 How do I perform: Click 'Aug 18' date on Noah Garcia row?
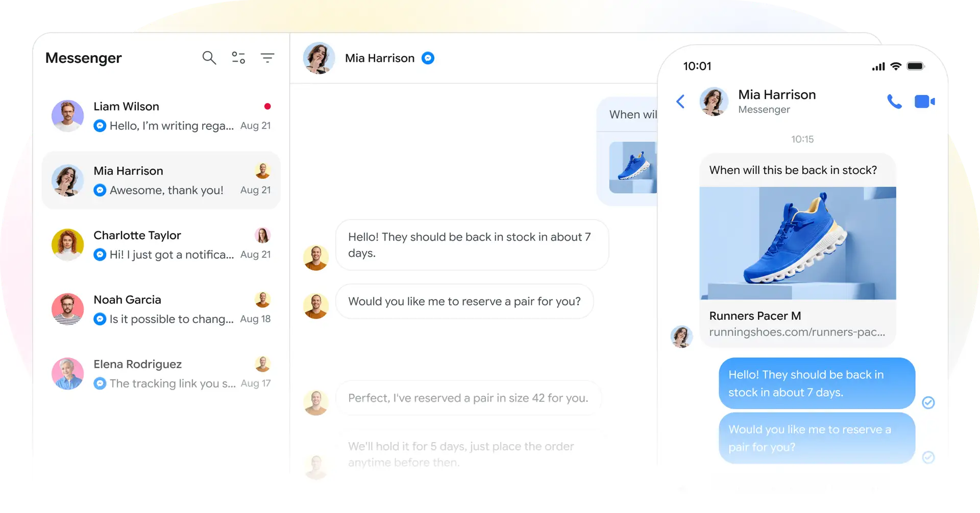click(255, 319)
